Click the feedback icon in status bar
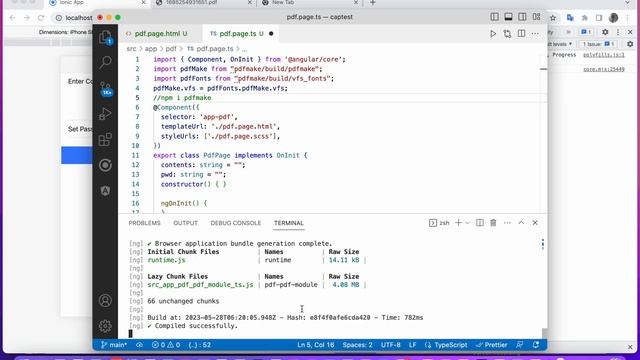Screen dimensions: 640x360 coord(520,345)
